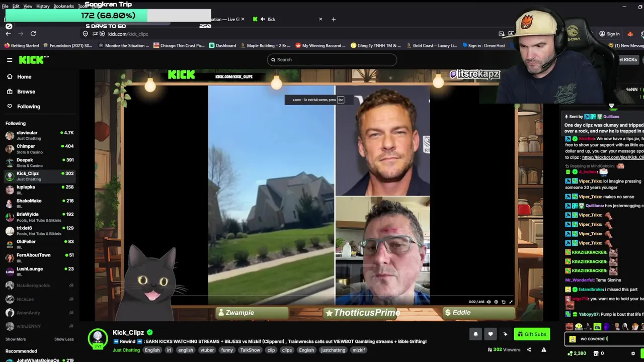The height and width of the screenshot is (362, 644).
Task: Open Chicago Thin Crust Pizza bookmark
Action: [x=179, y=46]
